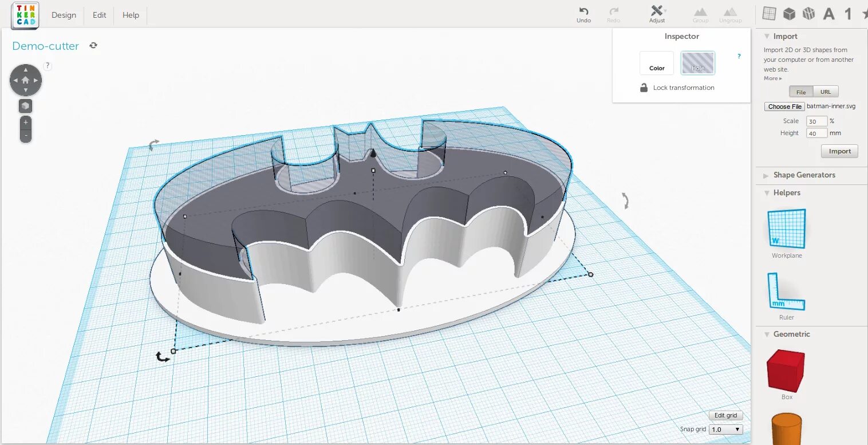The height and width of the screenshot is (445, 868).
Task: Toggle Lock transformation padlock
Action: tap(644, 88)
